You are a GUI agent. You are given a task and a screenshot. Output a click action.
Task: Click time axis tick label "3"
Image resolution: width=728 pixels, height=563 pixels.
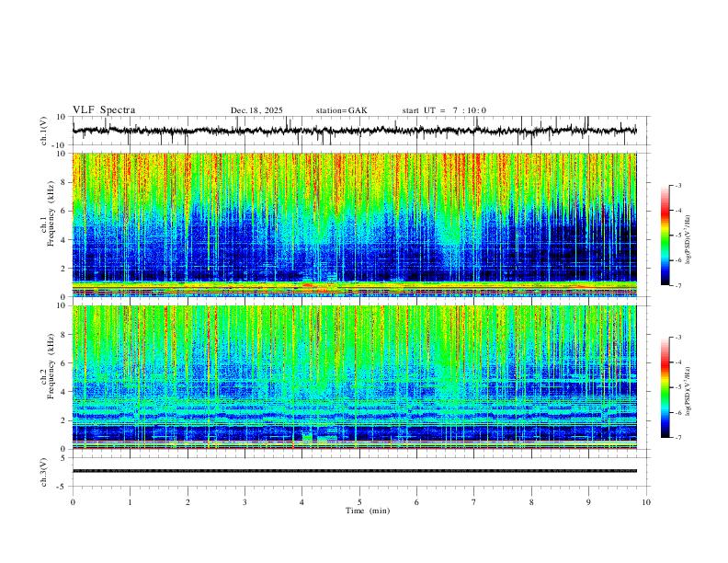click(245, 502)
